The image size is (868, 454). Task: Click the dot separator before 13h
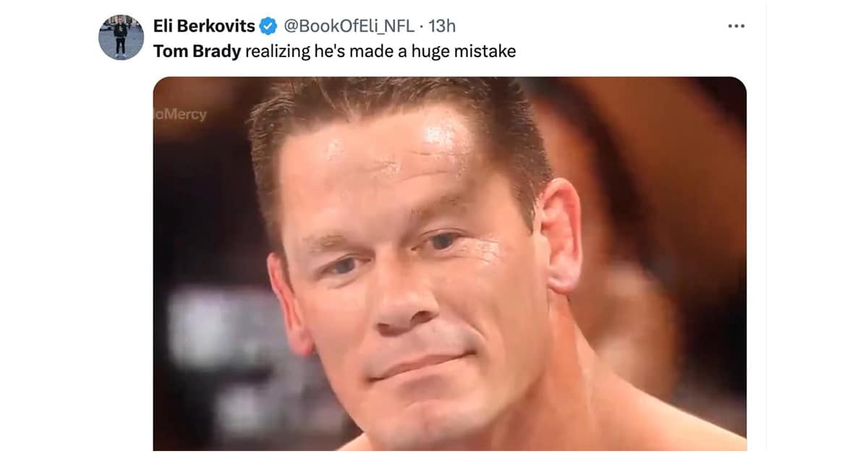point(422,27)
